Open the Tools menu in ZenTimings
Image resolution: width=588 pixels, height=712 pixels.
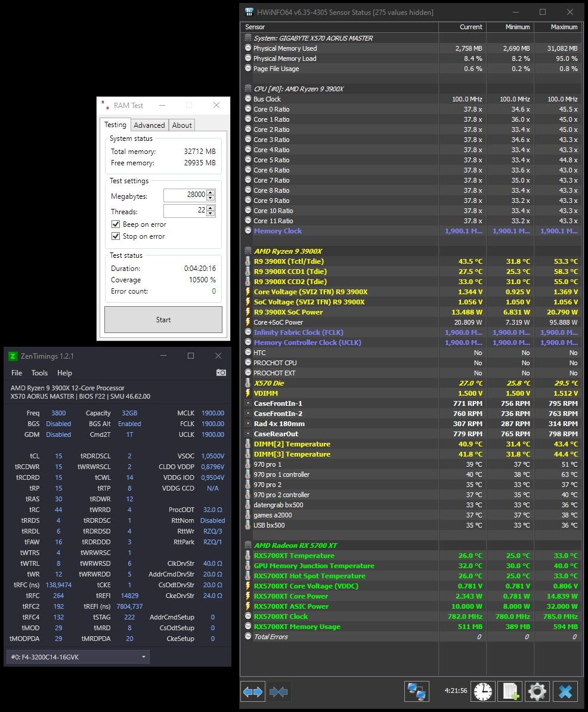pyautogui.click(x=39, y=373)
